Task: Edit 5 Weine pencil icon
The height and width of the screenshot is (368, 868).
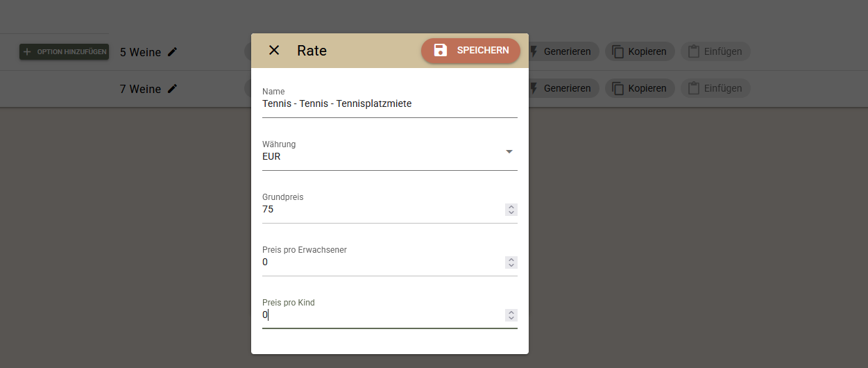Action: (173, 51)
